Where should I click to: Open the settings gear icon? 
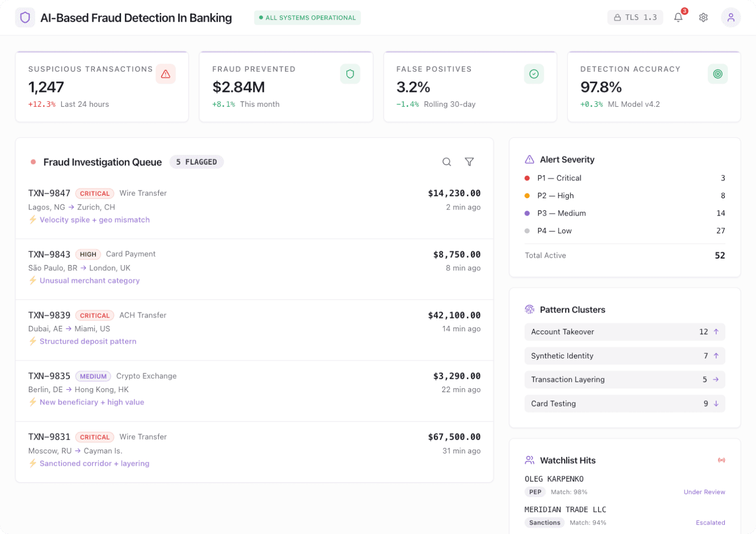[x=704, y=17]
